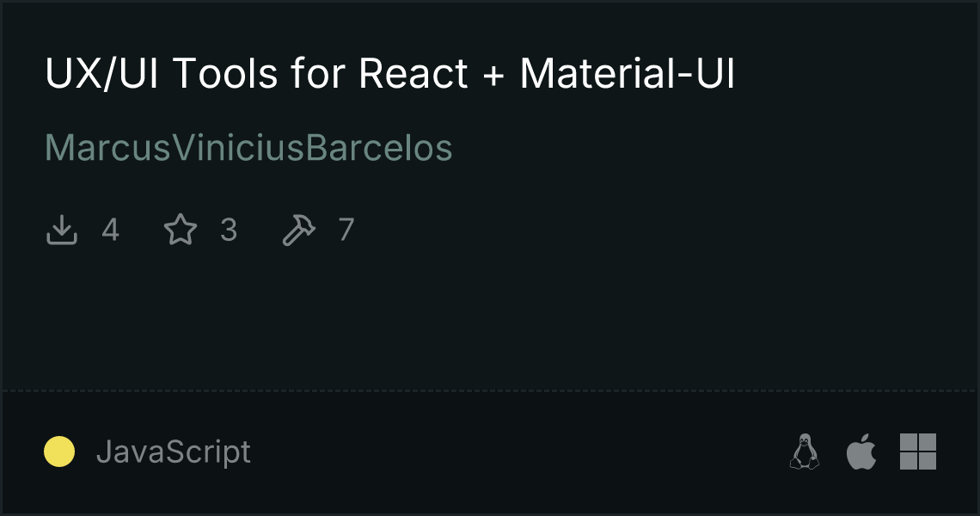980x516 pixels.
Task: Open repository "UX/UI Tools for React + Material-UI"
Action: point(391,74)
